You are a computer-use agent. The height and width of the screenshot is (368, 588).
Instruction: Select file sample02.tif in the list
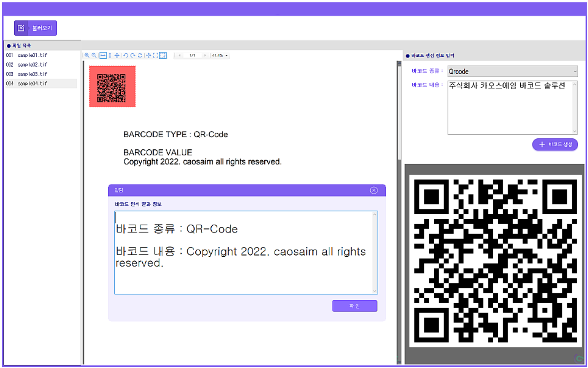41,65
